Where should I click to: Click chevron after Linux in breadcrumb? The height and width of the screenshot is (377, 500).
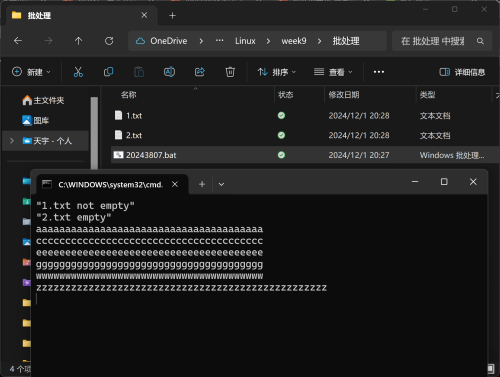pyautogui.click(x=268, y=41)
